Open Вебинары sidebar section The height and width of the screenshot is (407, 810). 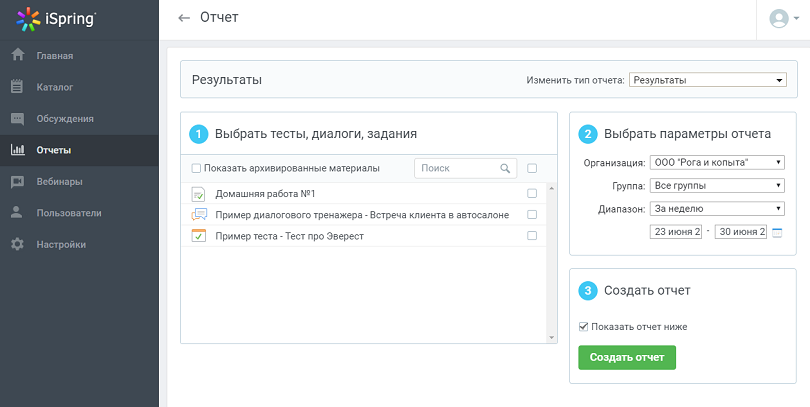pos(59,182)
